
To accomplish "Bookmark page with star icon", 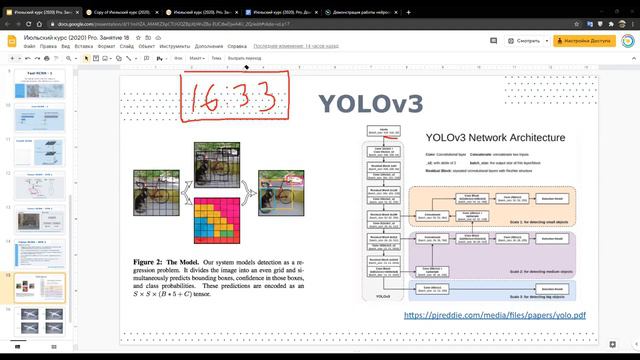I will [x=576, y=24].
